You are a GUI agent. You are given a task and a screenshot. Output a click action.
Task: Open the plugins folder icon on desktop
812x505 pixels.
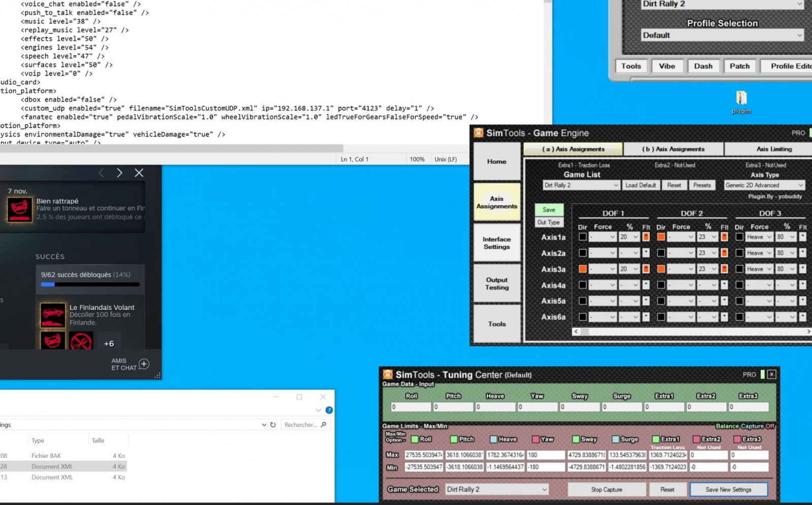[741, 97]
